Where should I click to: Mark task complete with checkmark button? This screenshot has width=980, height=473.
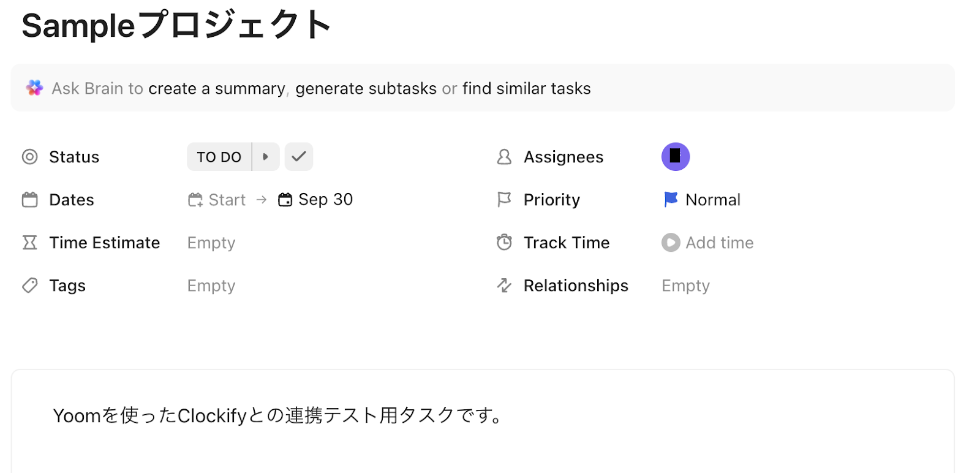(299, 157)
